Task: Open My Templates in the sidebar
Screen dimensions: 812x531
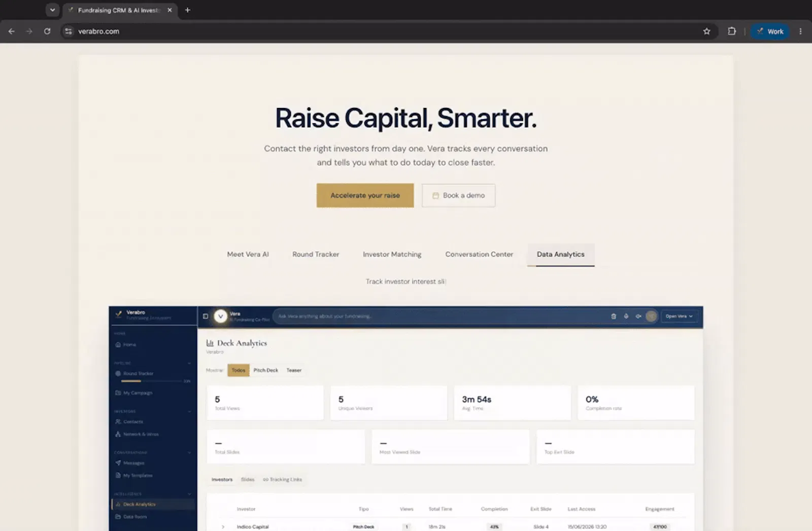Action: (x=134, y=475)
